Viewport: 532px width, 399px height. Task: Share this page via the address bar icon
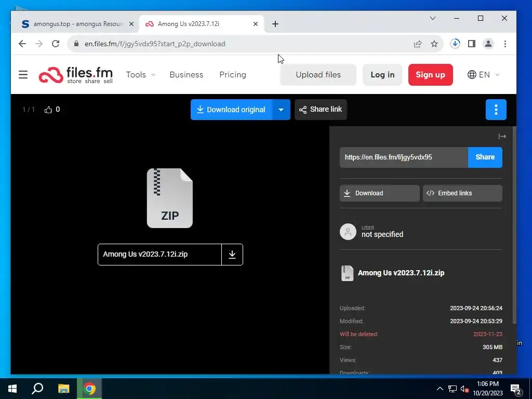point(418,44)
